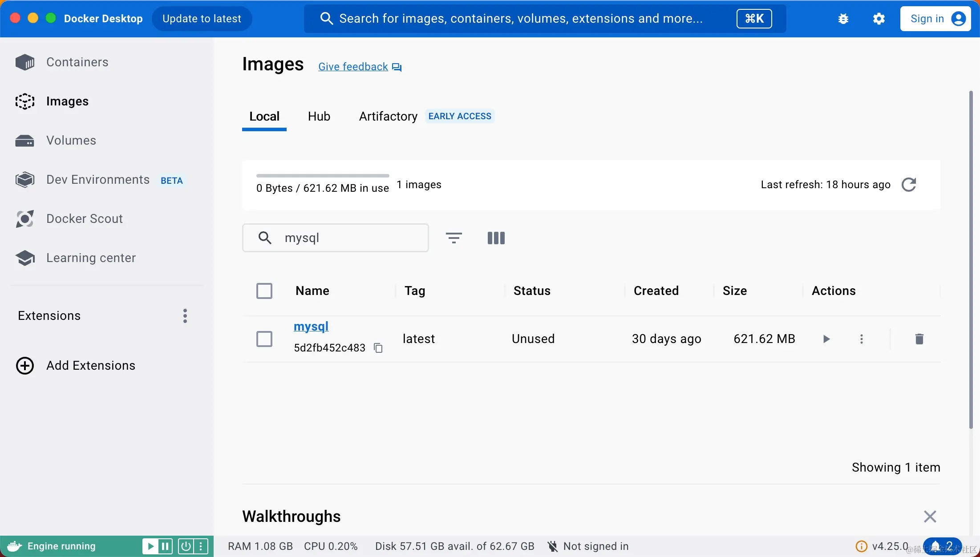Pause the Docker engine
The height and width of the screenshot is (557, 980).
point(165,546)
